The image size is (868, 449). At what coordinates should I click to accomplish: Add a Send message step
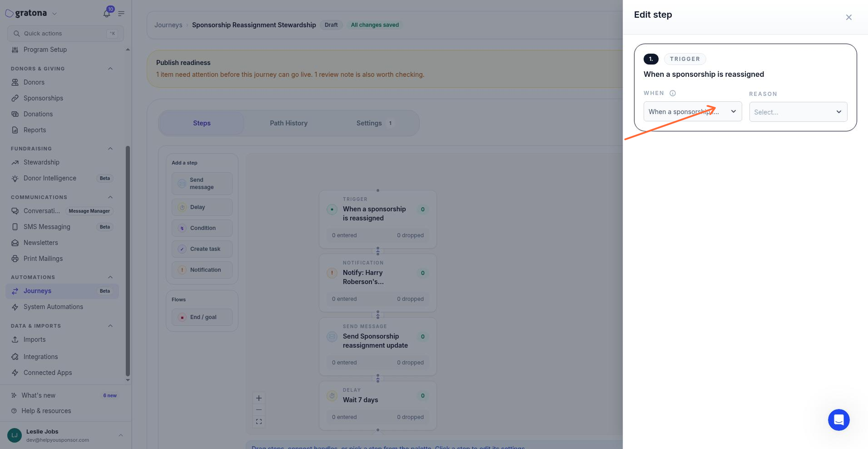tap(202, 184)
